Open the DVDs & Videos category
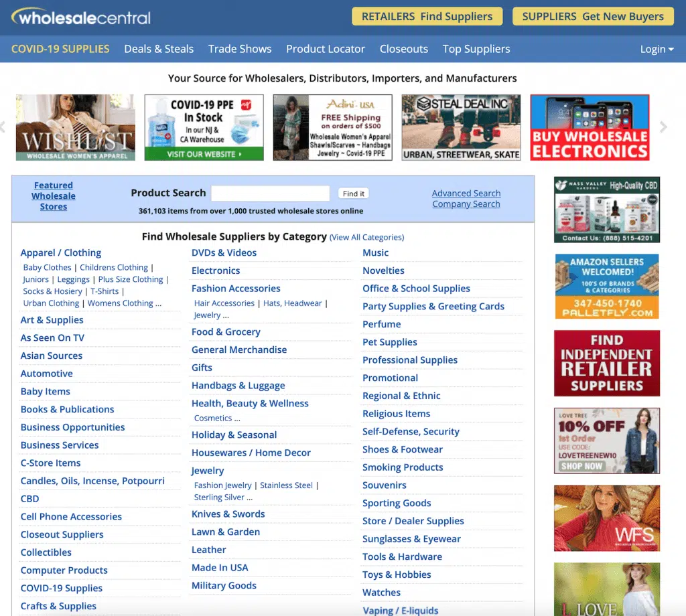Viewport: 686px width, 616px height. (224, 252)
